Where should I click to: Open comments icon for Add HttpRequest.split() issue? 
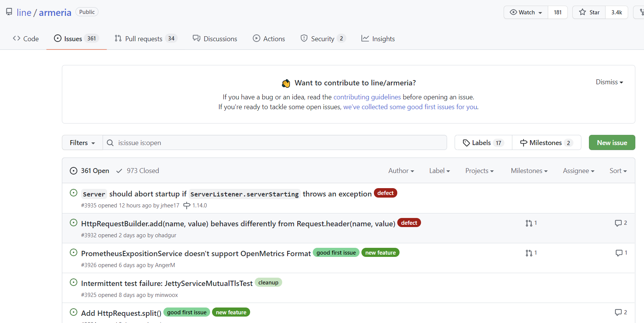[618, 312]
